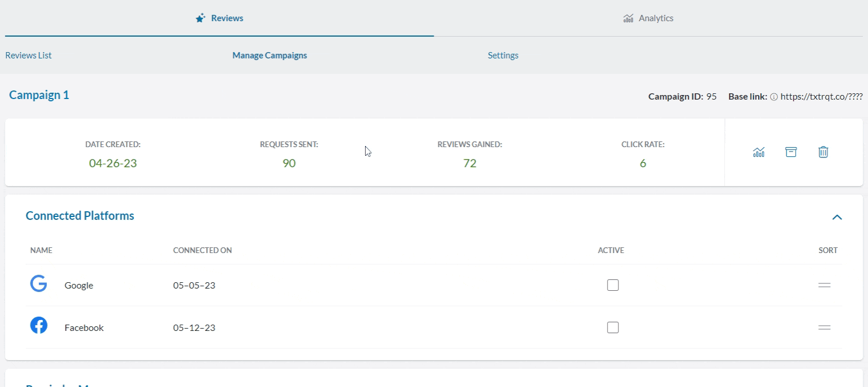Click the info icon next to Base link
This screenshot has height=387, width=868.
click(x=774, y=97)
